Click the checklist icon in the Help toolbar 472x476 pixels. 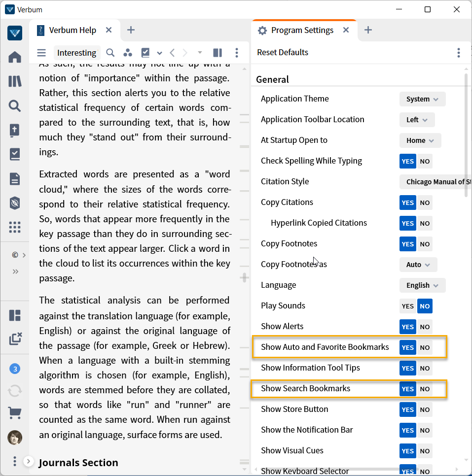coord(145,53)
